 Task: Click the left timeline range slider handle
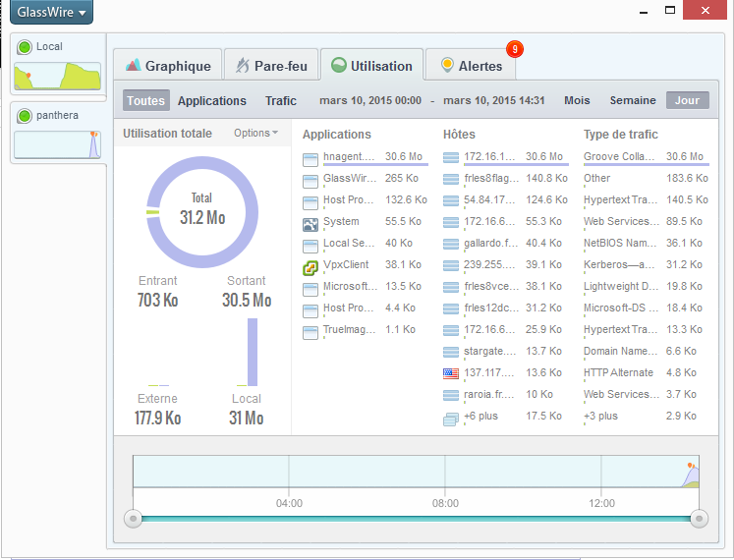[x=133, y=519]
